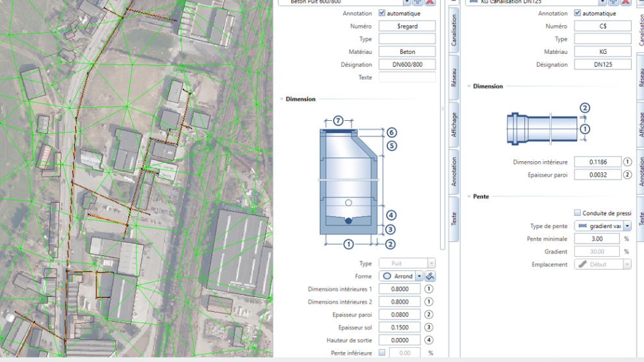This screenshot has width=644, height=362.
Task: Open the Forme dropdown showing Arrond
Action: (419, 276)
